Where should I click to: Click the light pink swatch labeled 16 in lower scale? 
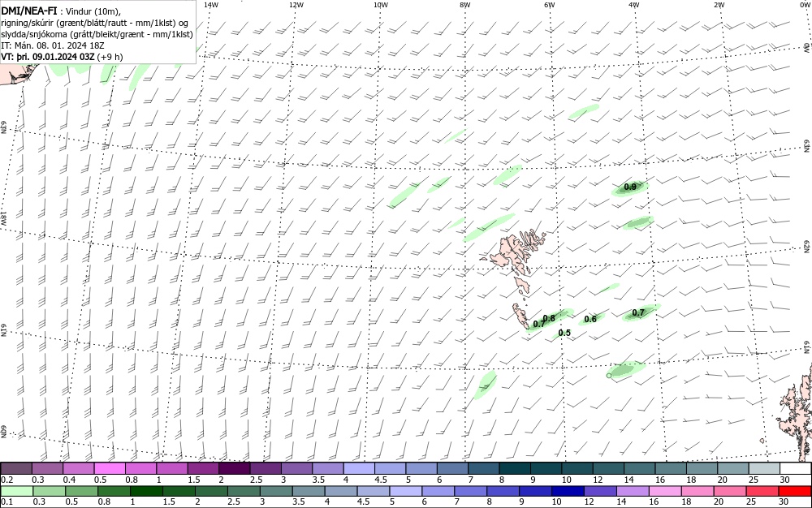665,491
